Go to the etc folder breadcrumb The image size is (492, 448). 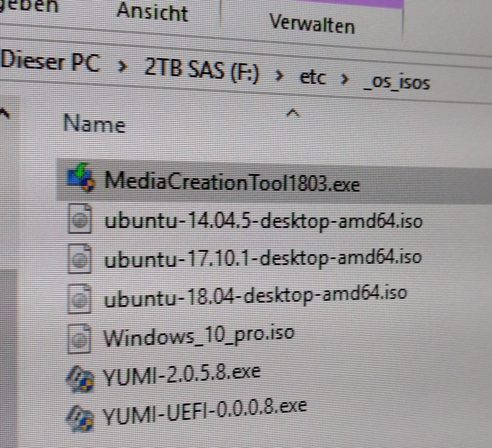(312, 78)
